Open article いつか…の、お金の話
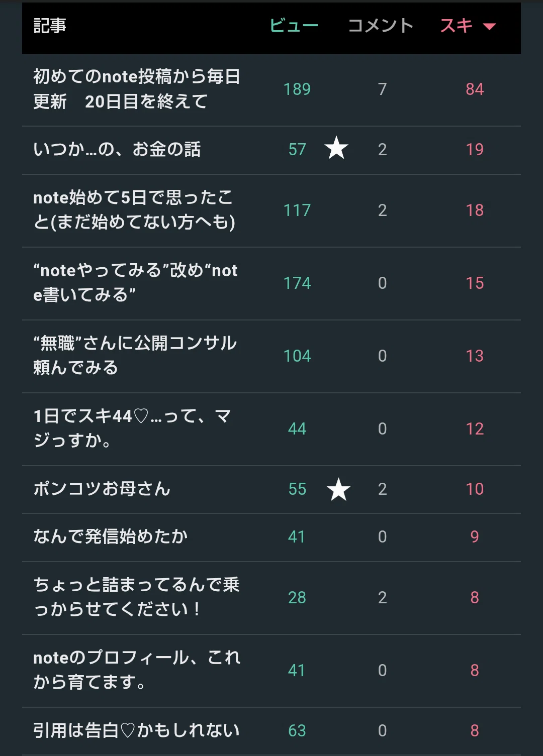The width and height of the screenshot is (543, 756). click(117, 149)
